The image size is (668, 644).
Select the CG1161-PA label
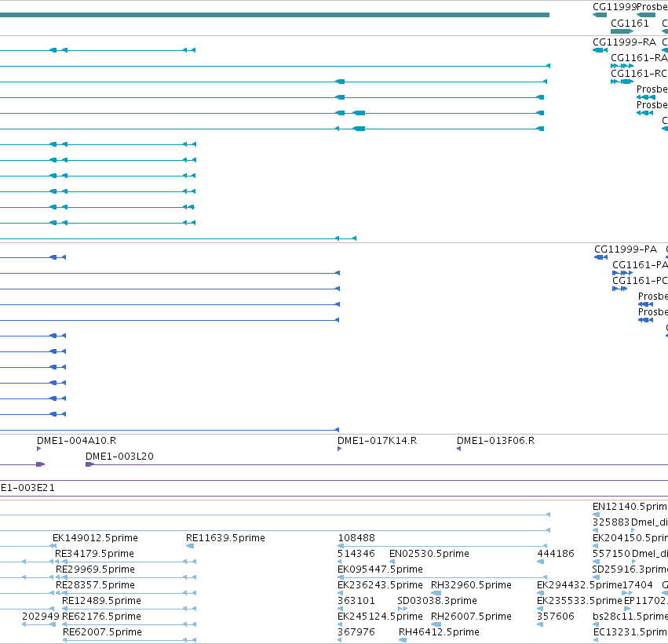tap(640, 265)
